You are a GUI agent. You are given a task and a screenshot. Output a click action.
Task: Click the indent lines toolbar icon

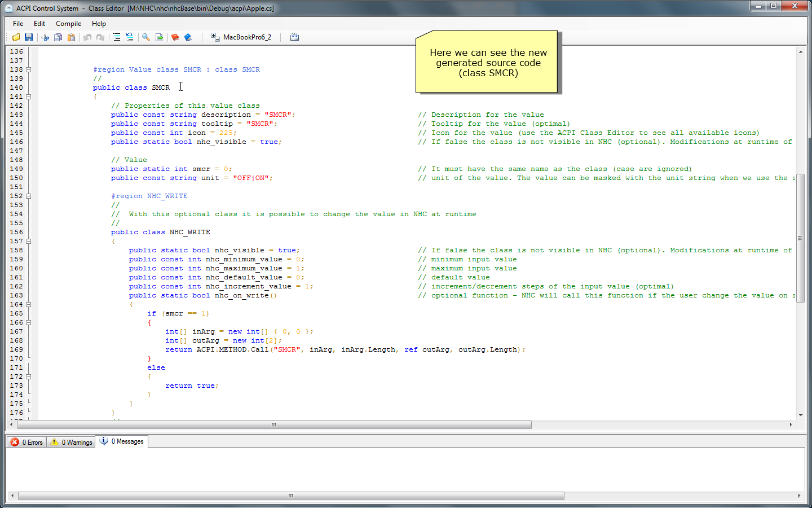coord(117,37)
